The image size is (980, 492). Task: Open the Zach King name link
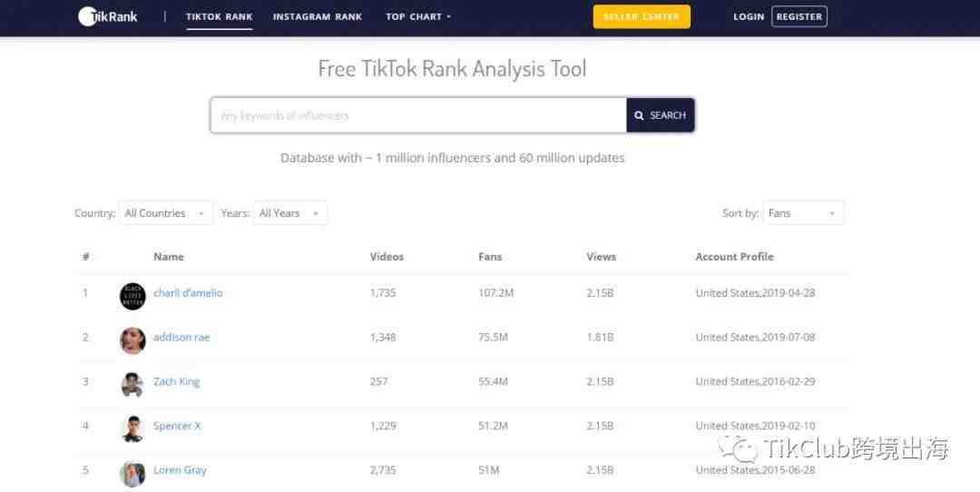click(x=177, y=381)
